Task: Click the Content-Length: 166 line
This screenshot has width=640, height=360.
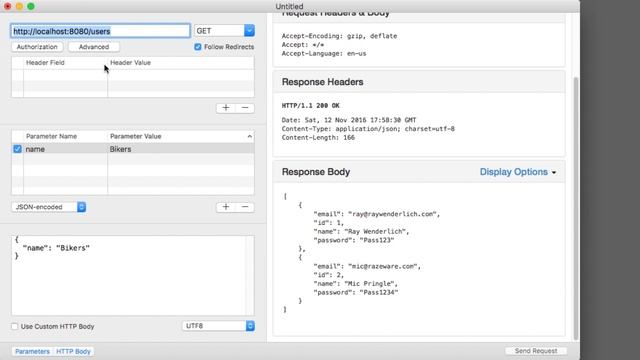Action: 318,138
